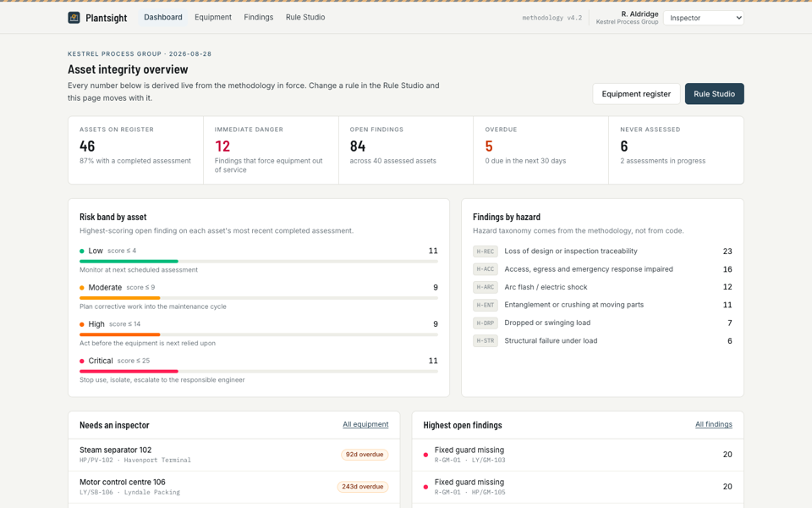Click the H-STR hazard tag

[x=486, y=340]
